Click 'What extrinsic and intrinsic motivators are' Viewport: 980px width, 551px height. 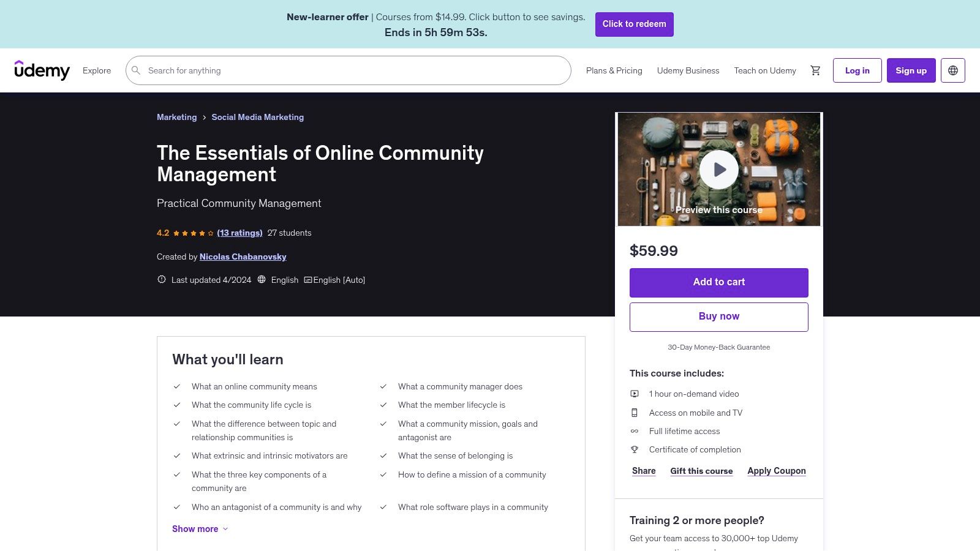(x=269, y=456)
